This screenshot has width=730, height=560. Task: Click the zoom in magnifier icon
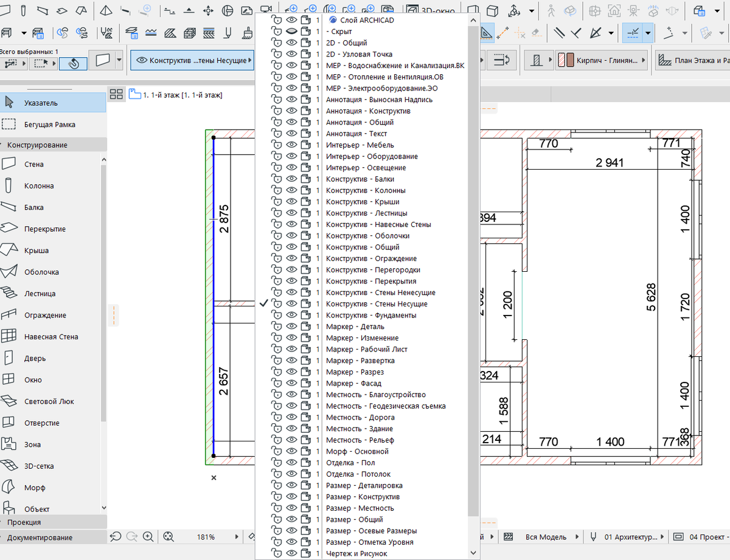pos(148,537)
